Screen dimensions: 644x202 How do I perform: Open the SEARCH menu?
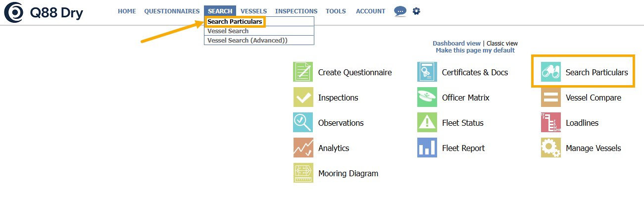220,11
